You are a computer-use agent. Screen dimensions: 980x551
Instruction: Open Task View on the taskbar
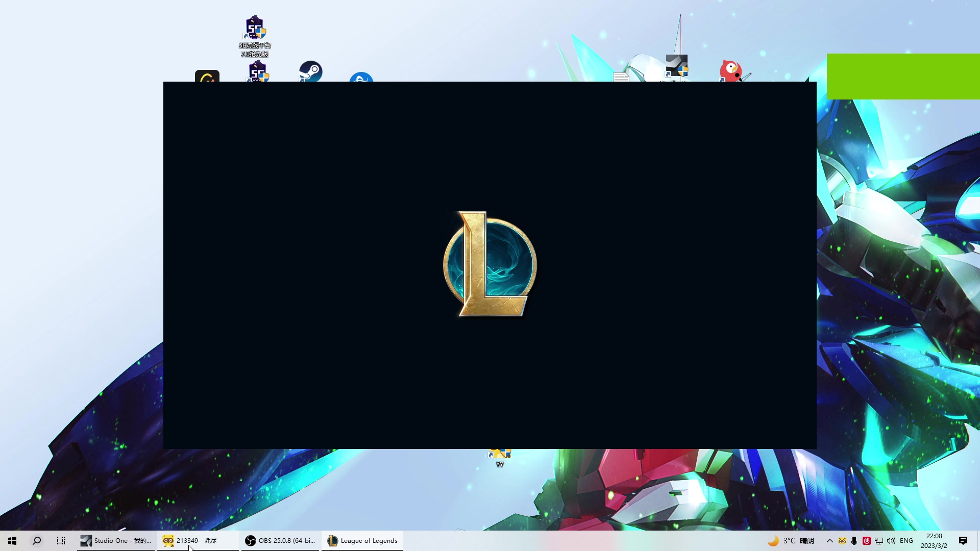[x=61, y=541]
